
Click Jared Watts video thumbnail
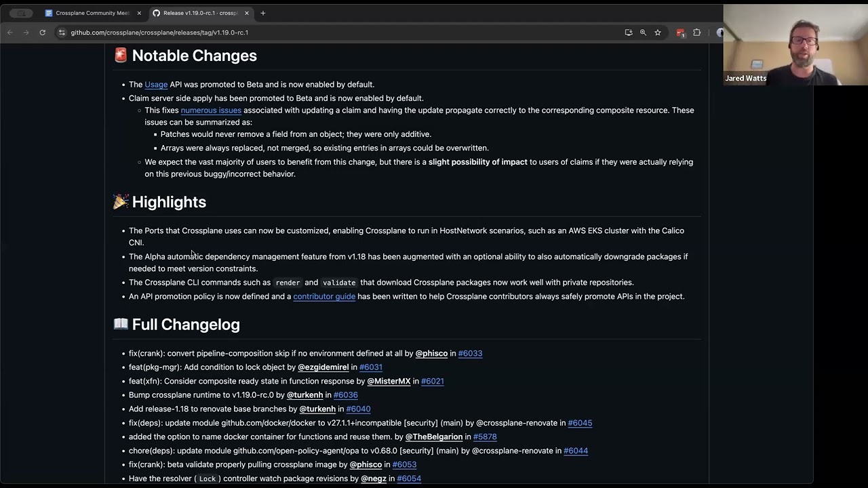[795, 45]
